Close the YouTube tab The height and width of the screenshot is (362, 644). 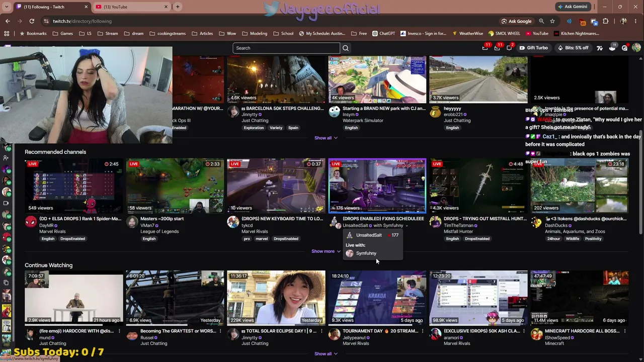166,7
